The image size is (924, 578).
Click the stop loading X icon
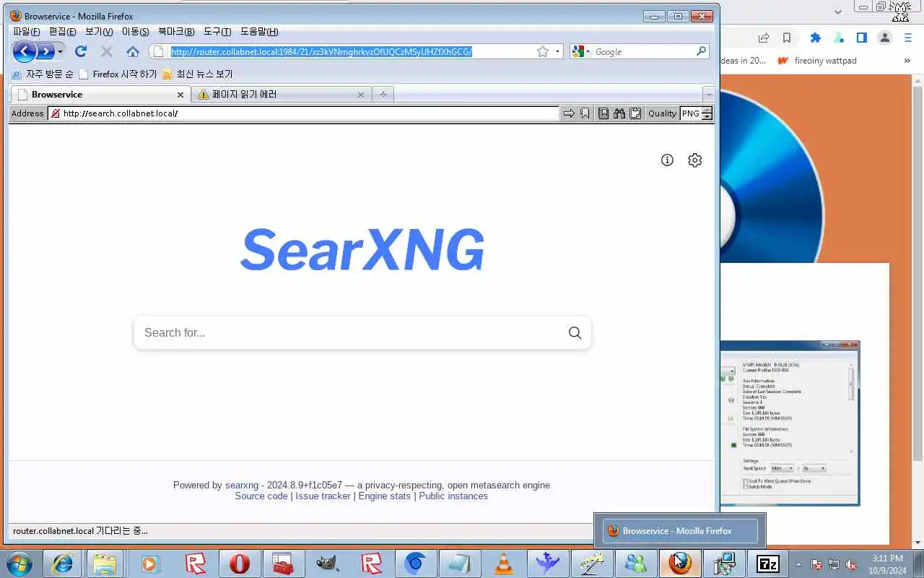coord(107,51)
